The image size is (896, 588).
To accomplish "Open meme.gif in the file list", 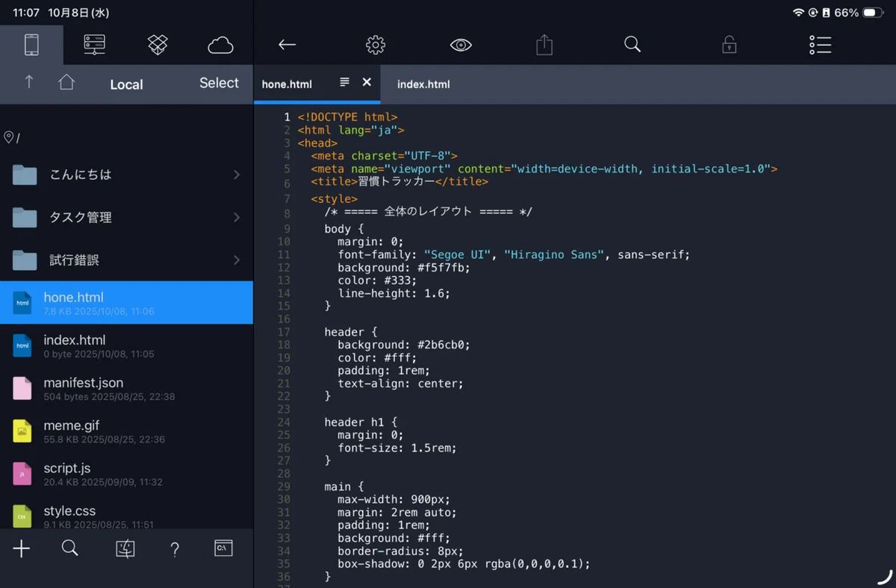I will (126, 431).
